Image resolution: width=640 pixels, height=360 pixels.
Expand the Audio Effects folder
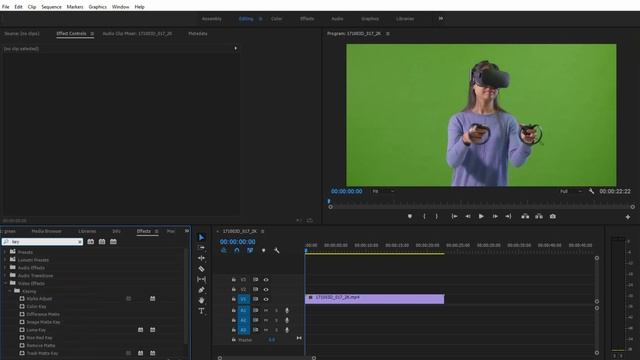point(5,268)
